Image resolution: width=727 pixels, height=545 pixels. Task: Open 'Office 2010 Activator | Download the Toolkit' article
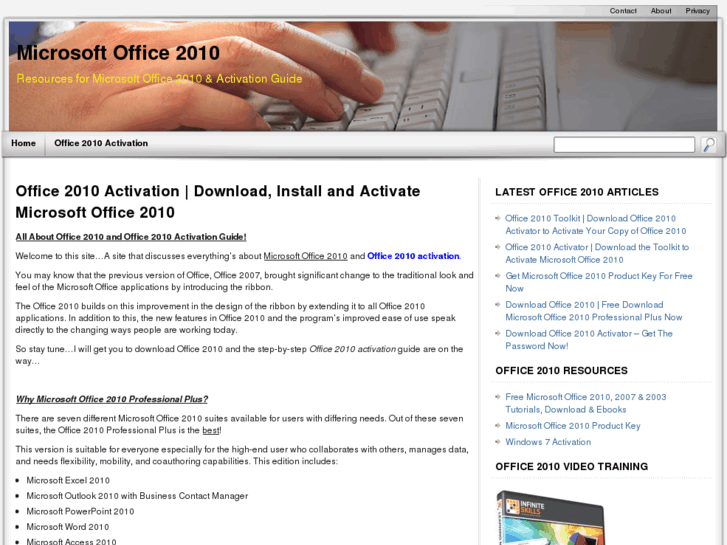[597, 253]
